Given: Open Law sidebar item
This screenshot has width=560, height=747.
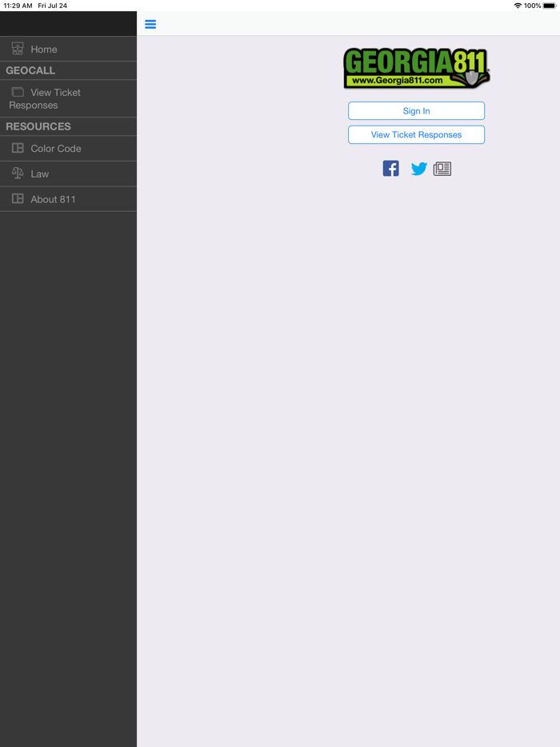Looking at the screenshot, I should [68, 174].
